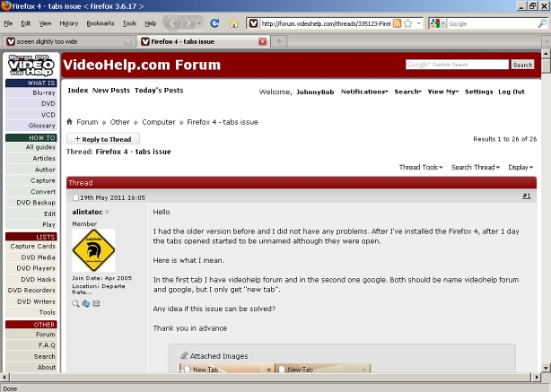Open a new tab with plus button
This screenshot has height=392, width=551.
279,41
